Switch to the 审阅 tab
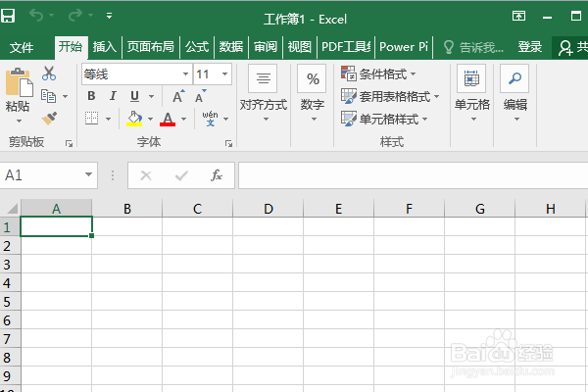588x392 pixels. tap(266, 47)
